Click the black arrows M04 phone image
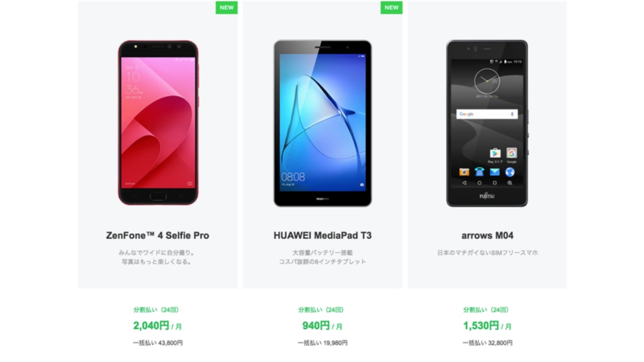Viewport: 644px width, 362px height. click(x=487, y=123)
